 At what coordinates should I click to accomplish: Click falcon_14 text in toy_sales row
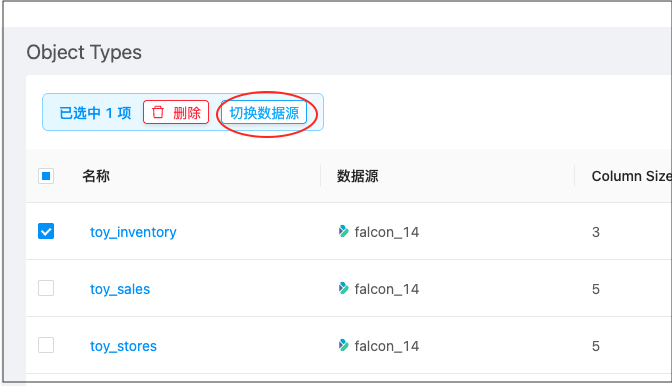[x=387, y=289]
